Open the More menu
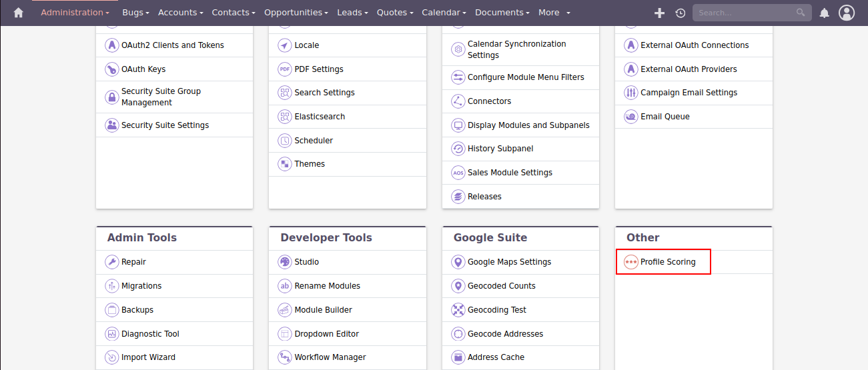The height and width of the screenshot is (370, 868). [554, 13]
